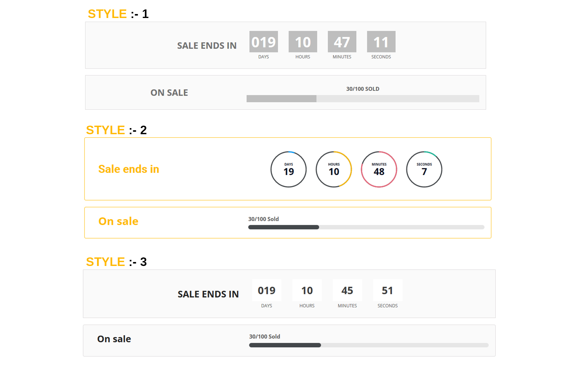
Task: Click the 'STYLE :- 1' heading
Action: (x=119, y=14)
